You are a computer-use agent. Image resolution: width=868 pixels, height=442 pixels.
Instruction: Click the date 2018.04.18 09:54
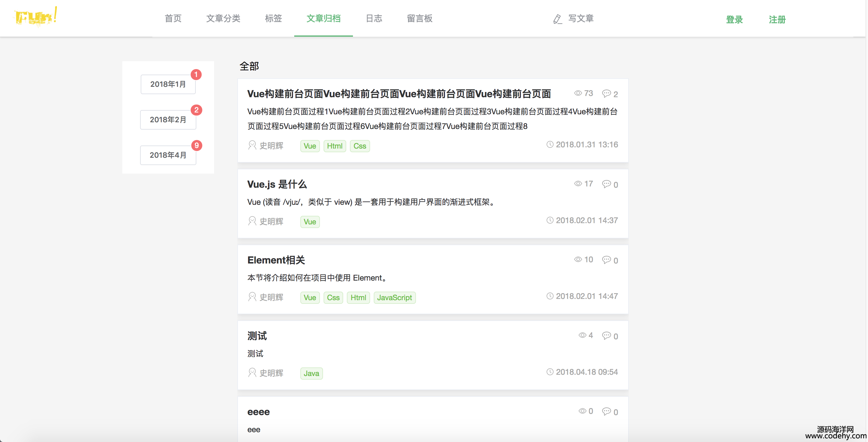point(587,372)
